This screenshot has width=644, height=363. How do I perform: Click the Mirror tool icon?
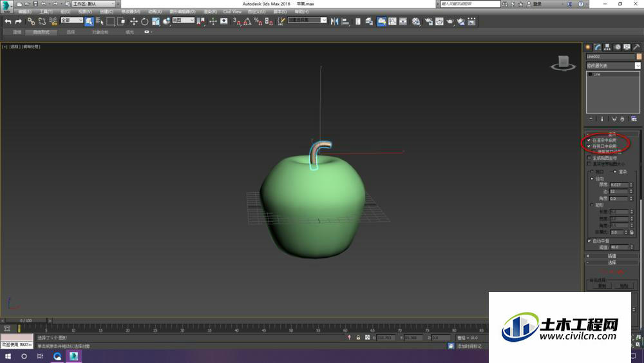coord(335,21)
